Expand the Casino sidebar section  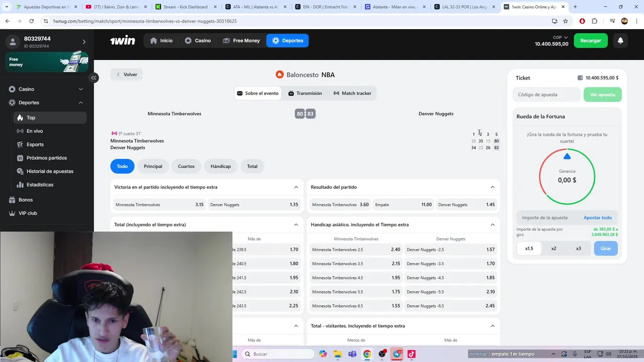tap(80, 89)
